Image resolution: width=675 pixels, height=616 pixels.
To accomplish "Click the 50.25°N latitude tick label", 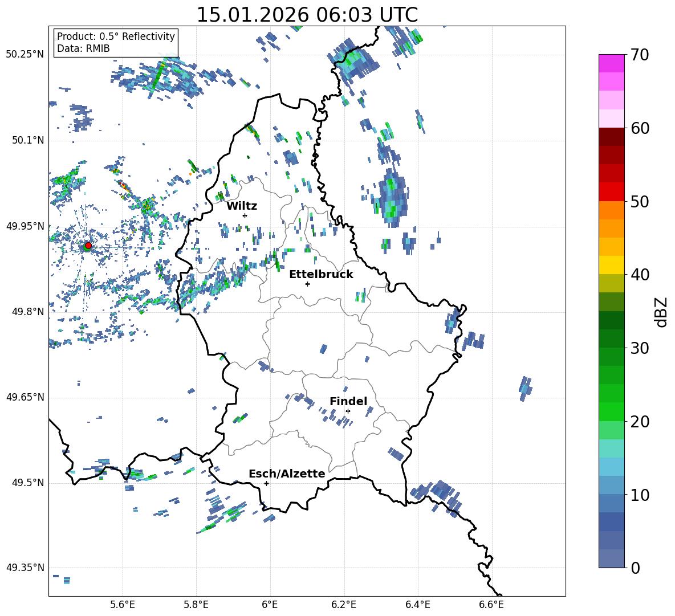I will [25, 55].
